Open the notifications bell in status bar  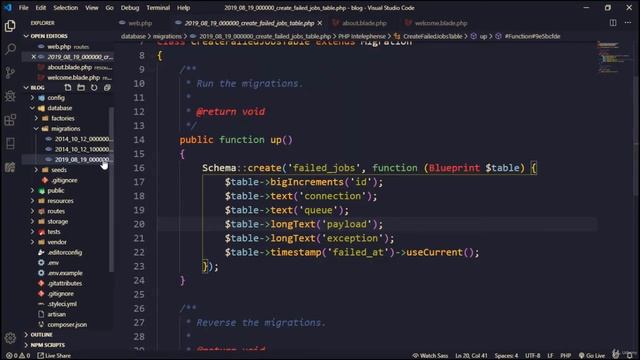[630, 356]
